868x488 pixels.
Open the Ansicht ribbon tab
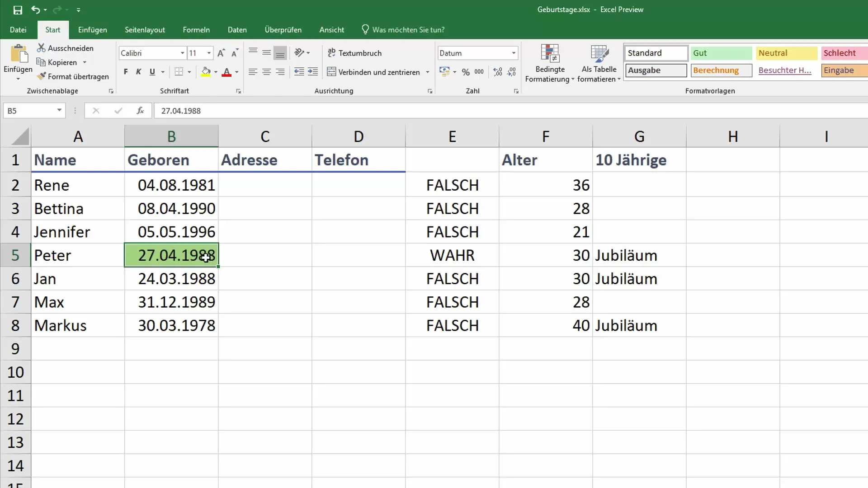(331, 29)
